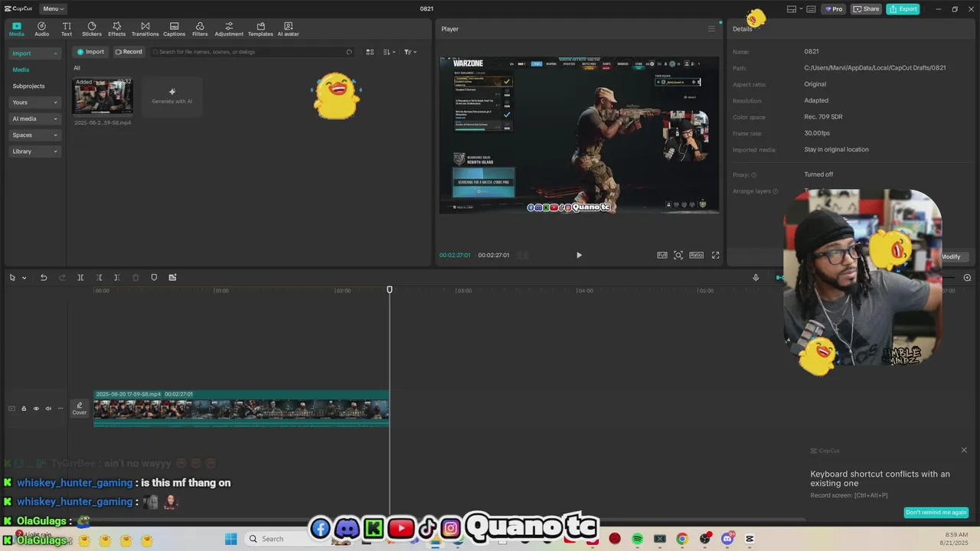Mute the video track audio
The height and width of the screenshot is (551, 980).
point(48,409)
